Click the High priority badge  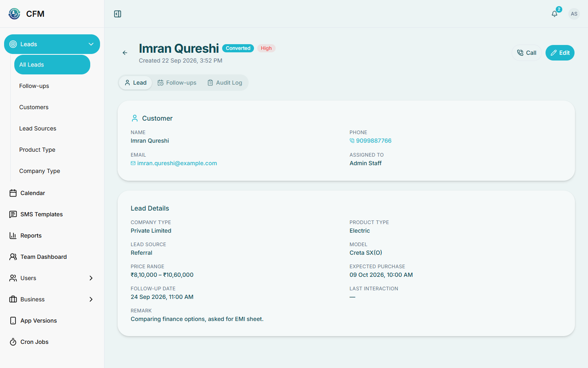tap(266, 48)
